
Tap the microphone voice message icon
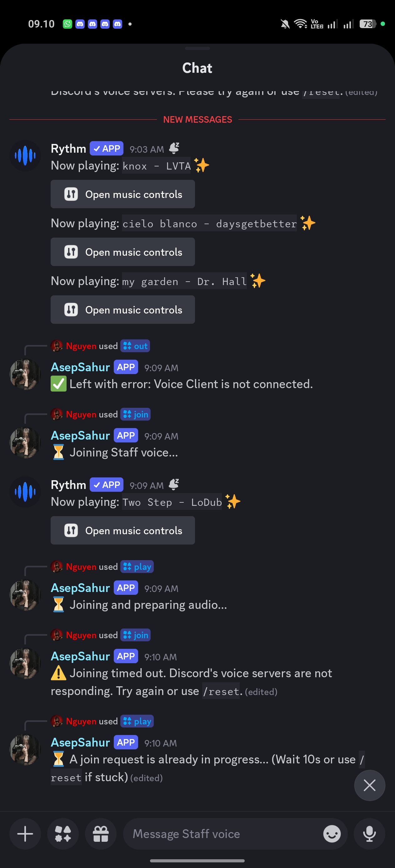[369, 834]
